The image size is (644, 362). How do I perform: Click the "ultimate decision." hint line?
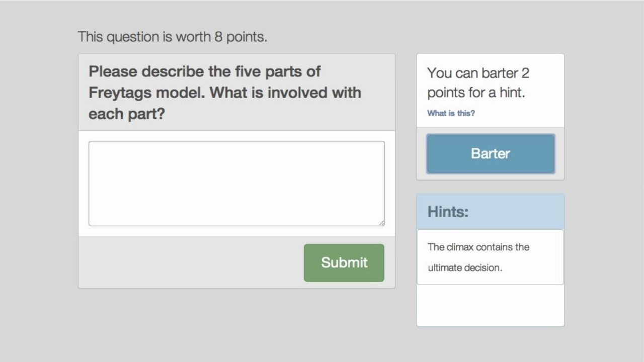(x=465, y=267)
